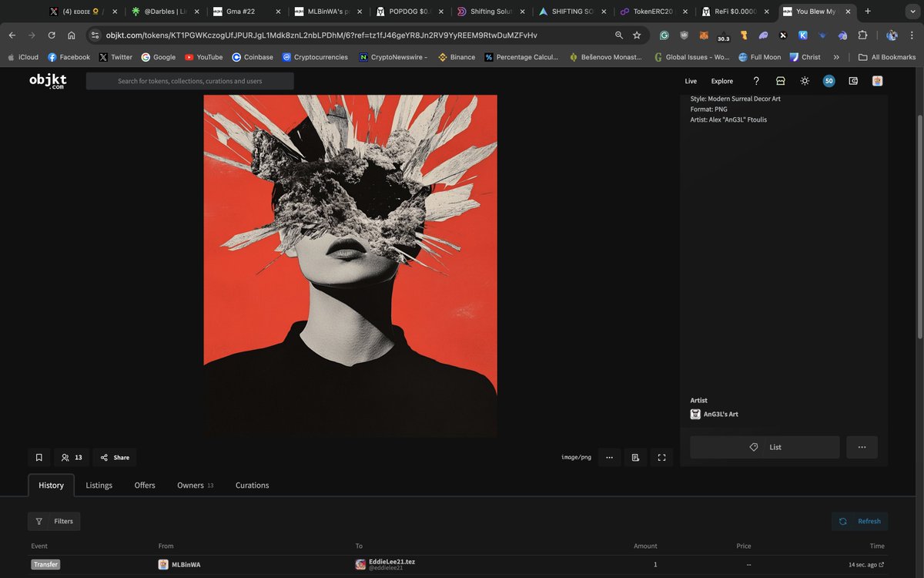924x578 pixels.
Task: Open the marketplace storefront icon
Action: pos(780,81)
